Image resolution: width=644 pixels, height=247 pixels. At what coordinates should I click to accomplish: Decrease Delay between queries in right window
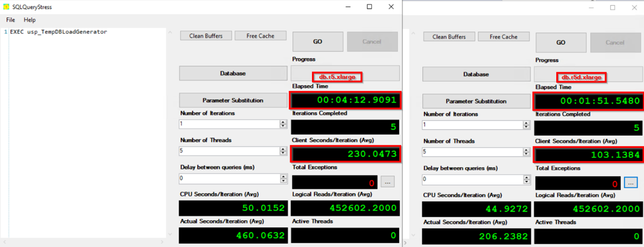527,182
